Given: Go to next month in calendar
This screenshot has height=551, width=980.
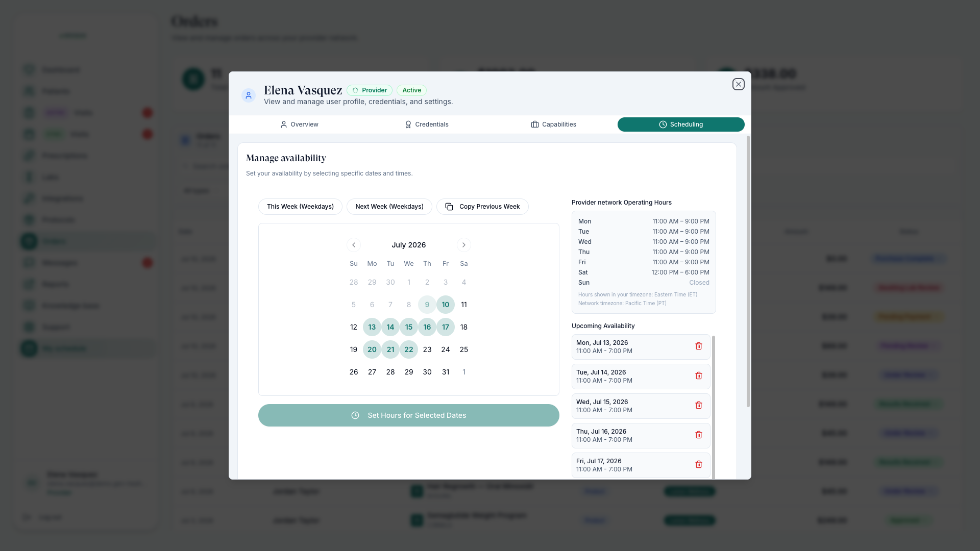Looking at the screenshot, I should click(464, 245).
